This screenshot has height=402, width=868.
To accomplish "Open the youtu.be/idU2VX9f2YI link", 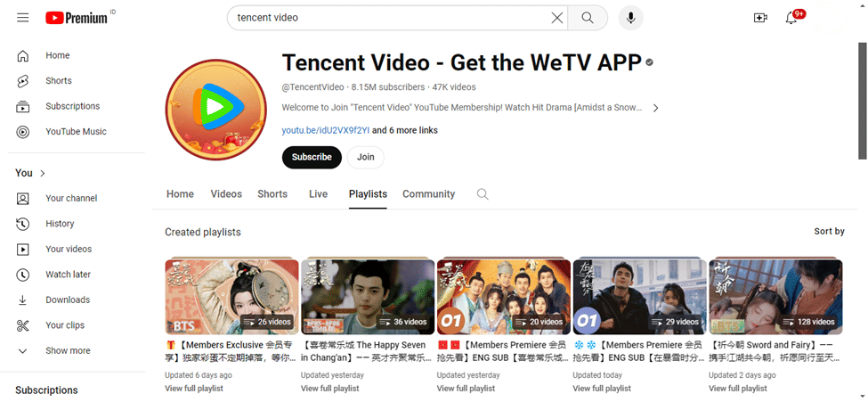I will (x=326, y=130).
